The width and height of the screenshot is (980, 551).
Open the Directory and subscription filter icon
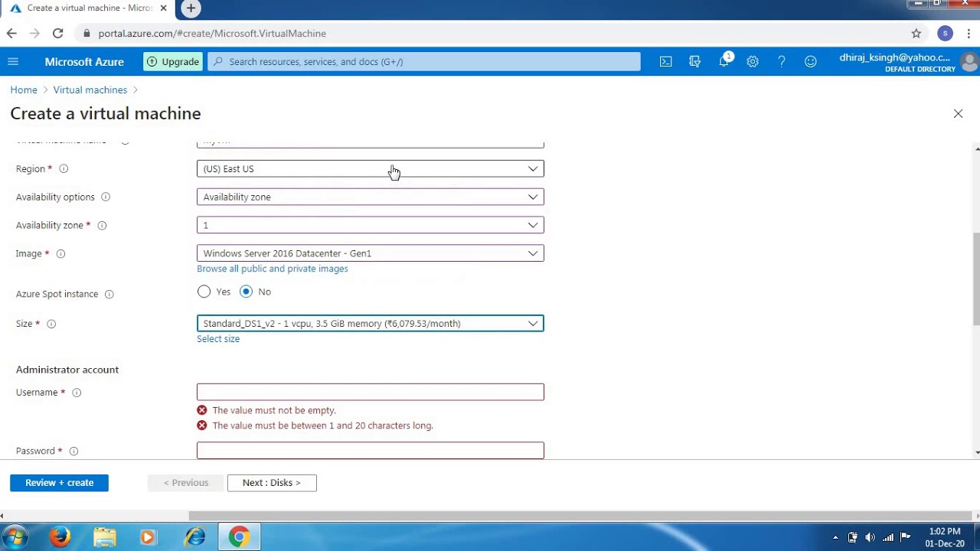(695, 61)
